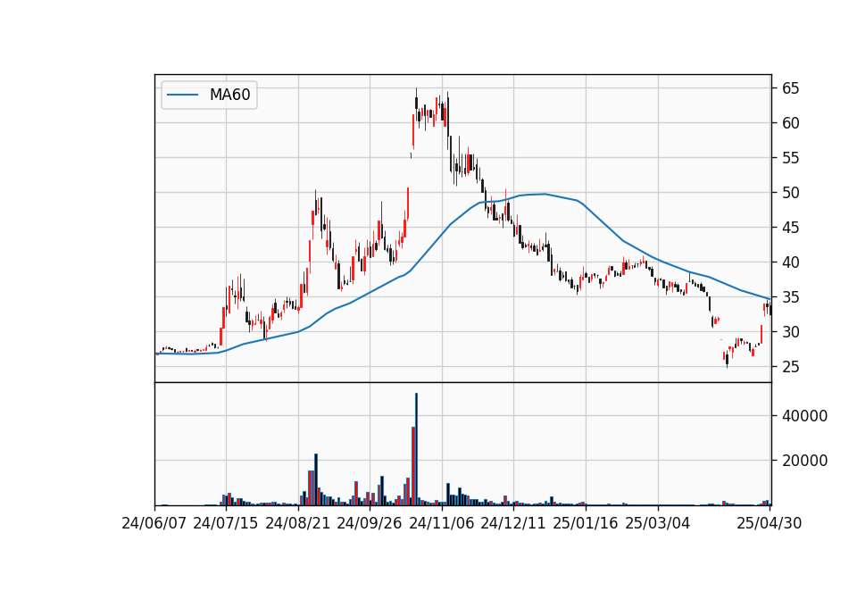Click the 40 price axis label
The image size is (857, 616).
tap(790, 262)
